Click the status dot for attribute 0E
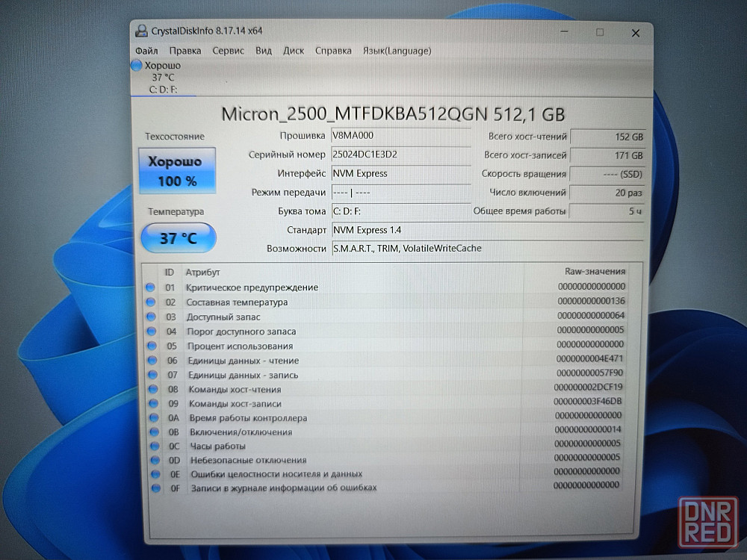 (x=156, y=474)
